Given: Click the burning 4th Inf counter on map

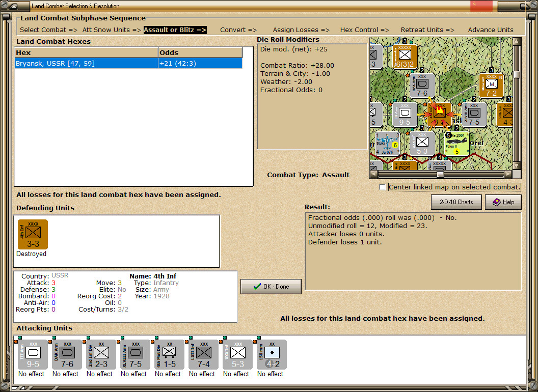Looking at the screenshot, I should [x=439, y=114].
